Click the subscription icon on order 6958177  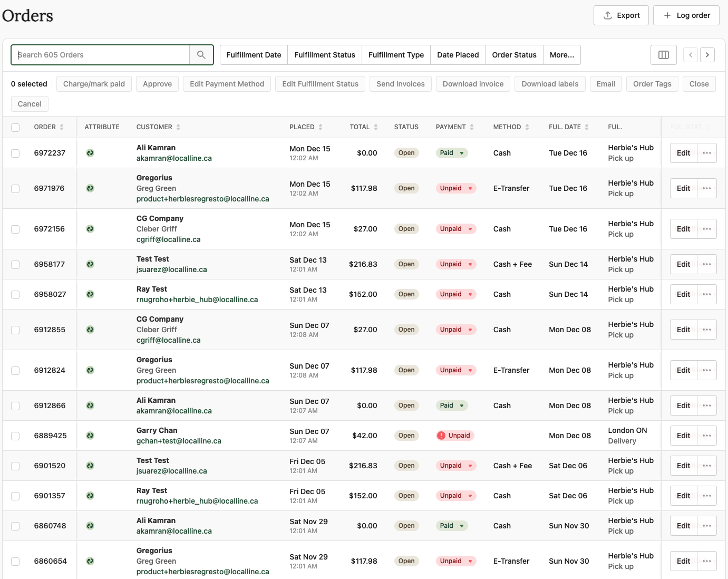click(90, 264)
